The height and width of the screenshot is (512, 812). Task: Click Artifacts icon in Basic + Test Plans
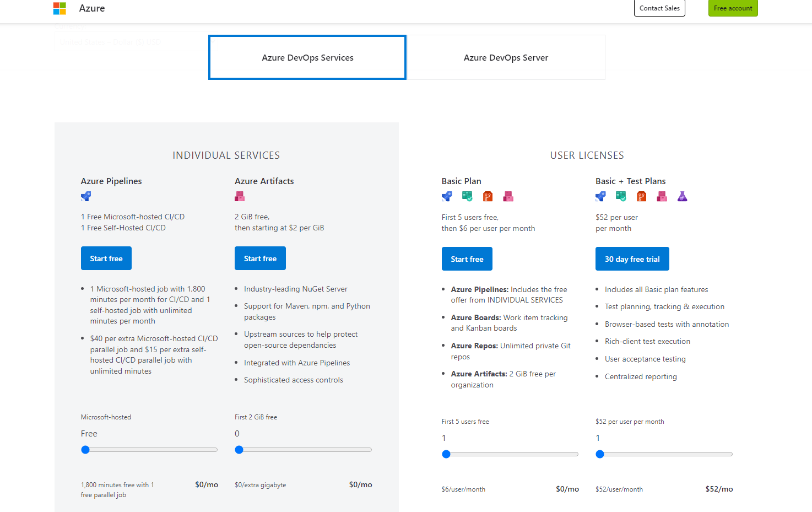pyautogui.click(x=662, y=196)
